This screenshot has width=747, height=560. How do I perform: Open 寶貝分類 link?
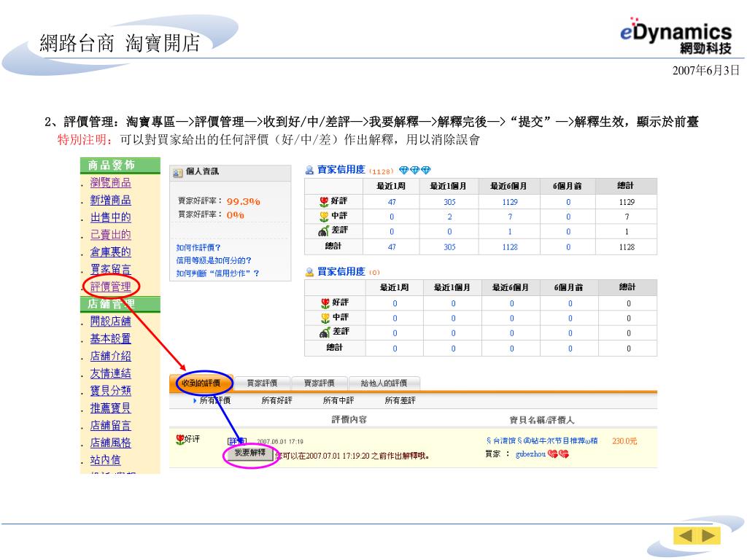tap(111, 391)
